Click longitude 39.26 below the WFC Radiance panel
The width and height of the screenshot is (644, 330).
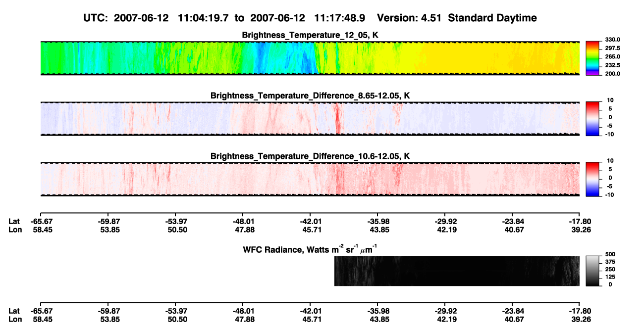pyautogui.click(x=581, y=319)
